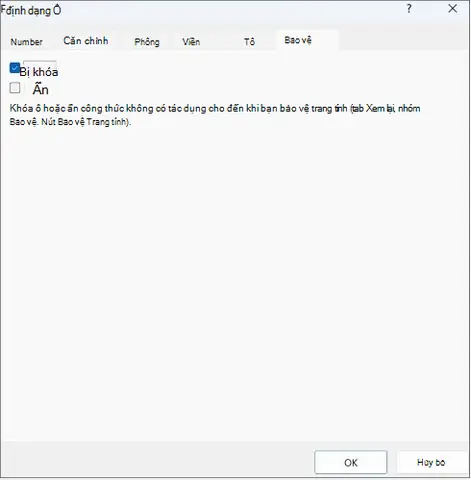The image size is (471, 480).
Task: Close the Định dạng Ô dialog
Action: (x=452, y=9)
